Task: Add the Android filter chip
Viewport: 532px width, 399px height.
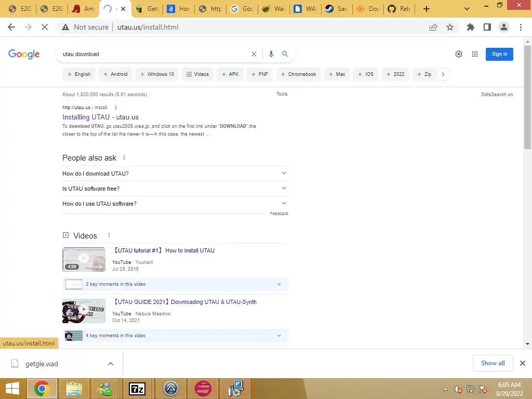Action: click(115, 74)
